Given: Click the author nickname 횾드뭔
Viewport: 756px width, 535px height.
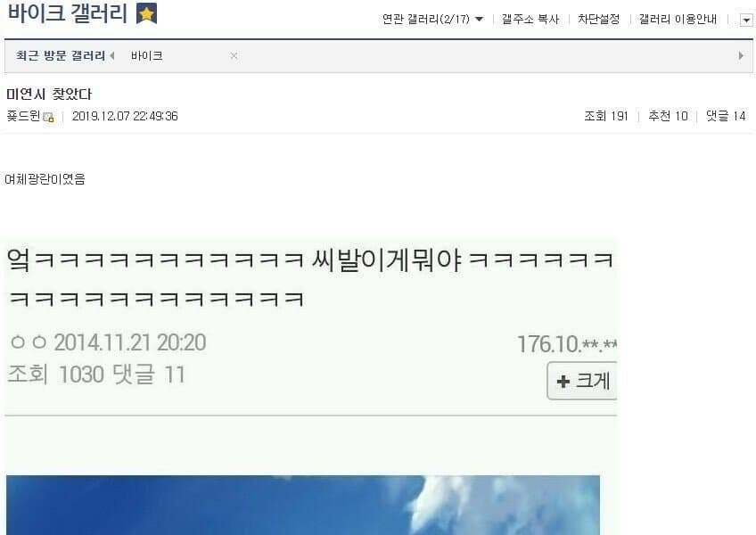Looking at the screenshot, I should (x=23, y=116).
